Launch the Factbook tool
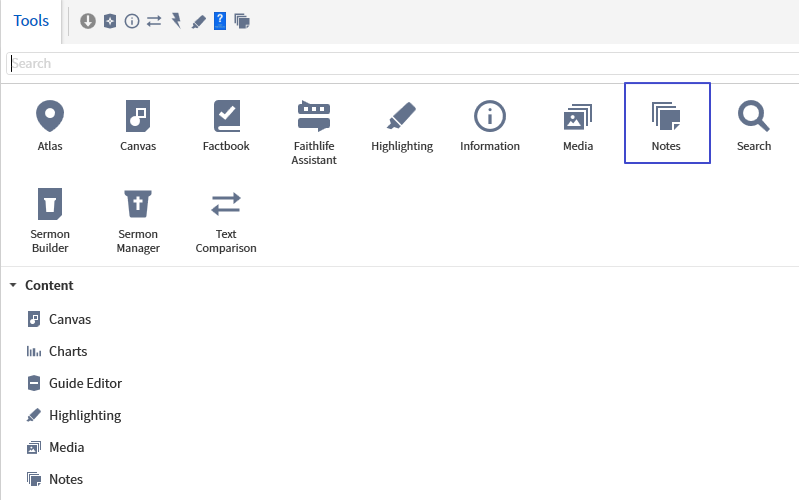 226,126
